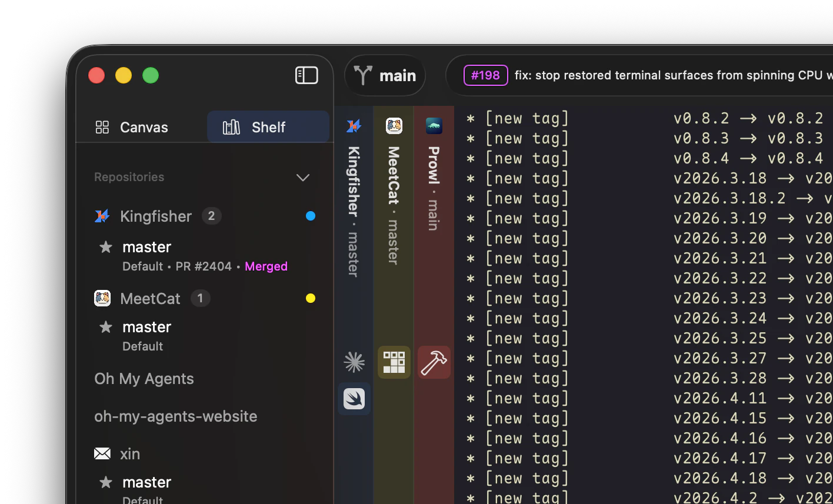Select the xin repository
Viewport: 833px width, 504px height.
(130, 454)
